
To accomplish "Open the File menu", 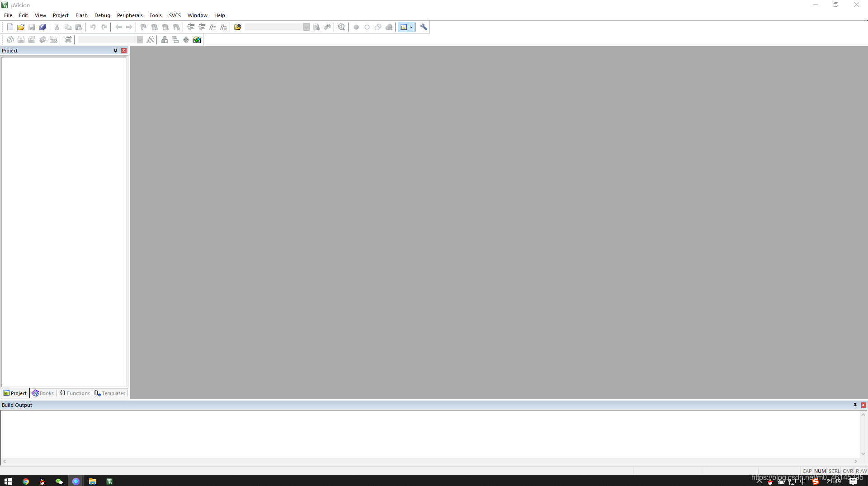I will pyautogui.click(x=8, y=15).
